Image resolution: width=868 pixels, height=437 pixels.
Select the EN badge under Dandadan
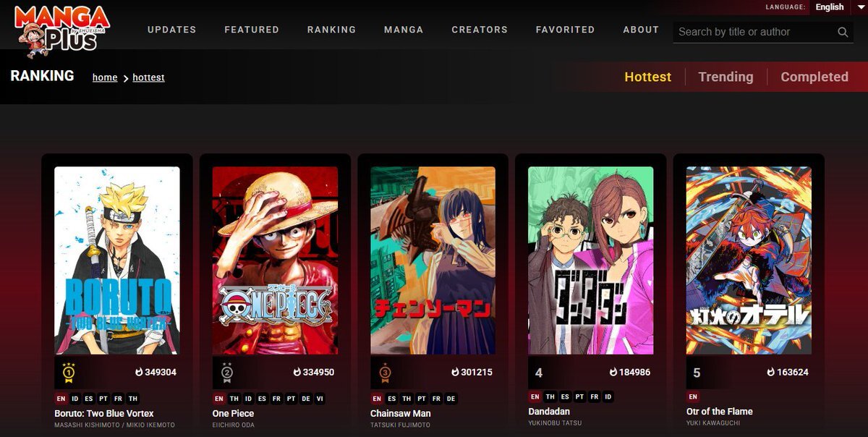pos(535,396)
